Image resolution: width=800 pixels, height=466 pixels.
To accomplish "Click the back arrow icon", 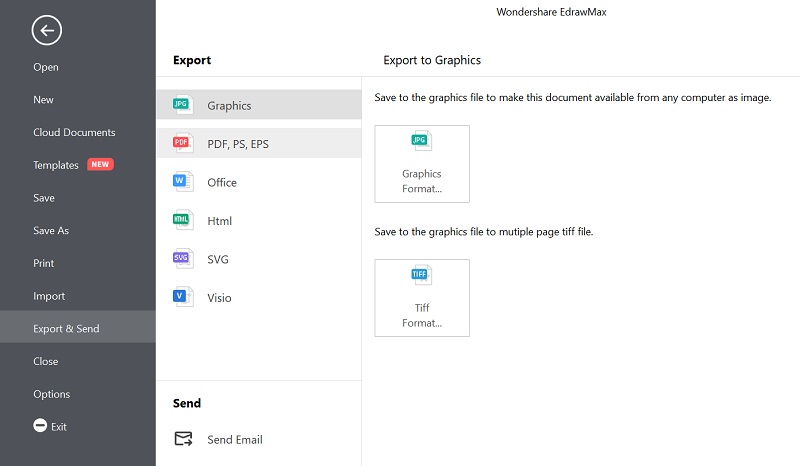I will coord(46,31).
